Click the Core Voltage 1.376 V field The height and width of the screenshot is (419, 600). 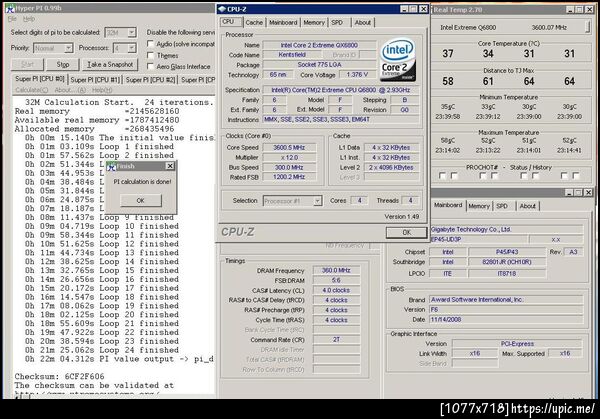click(357, 75)
